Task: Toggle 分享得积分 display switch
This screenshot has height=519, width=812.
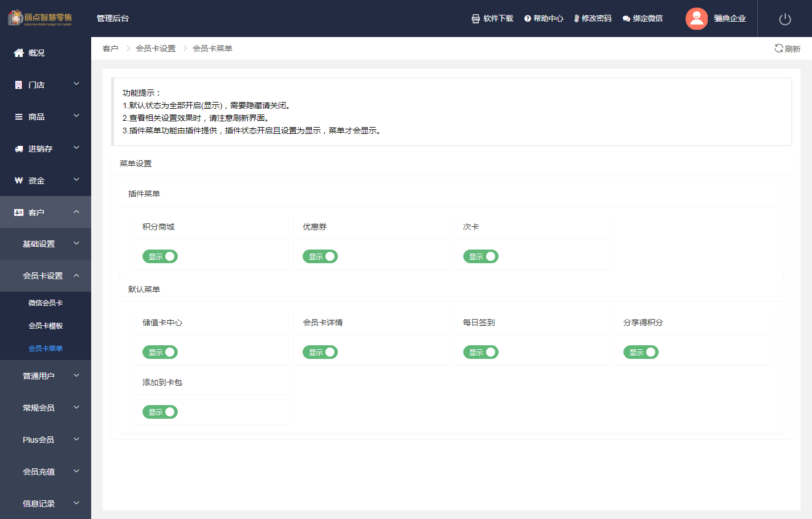Action: (641, 352)
